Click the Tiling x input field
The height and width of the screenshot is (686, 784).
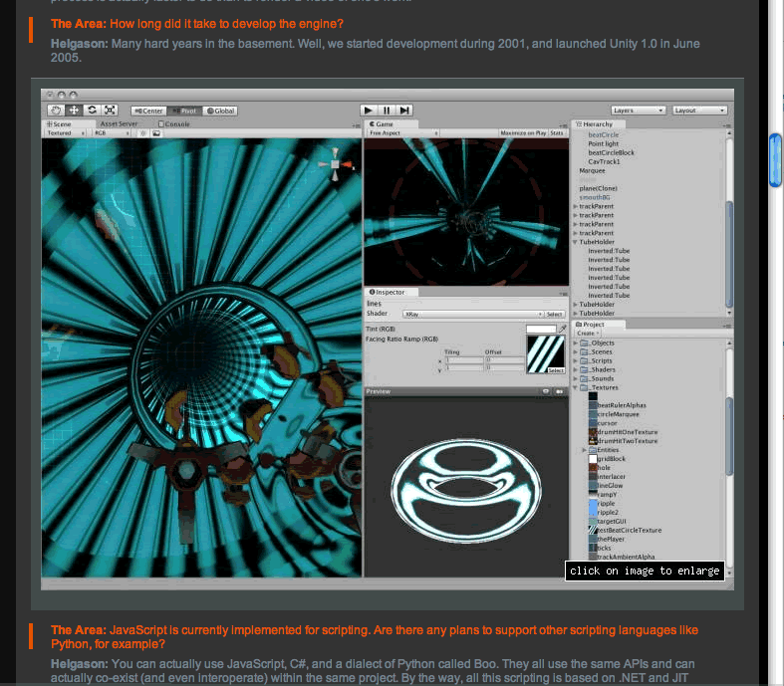coord(465,359)
